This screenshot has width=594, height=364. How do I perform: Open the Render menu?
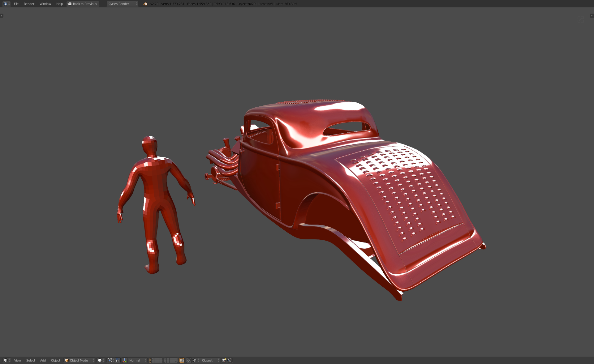point(29,4)
